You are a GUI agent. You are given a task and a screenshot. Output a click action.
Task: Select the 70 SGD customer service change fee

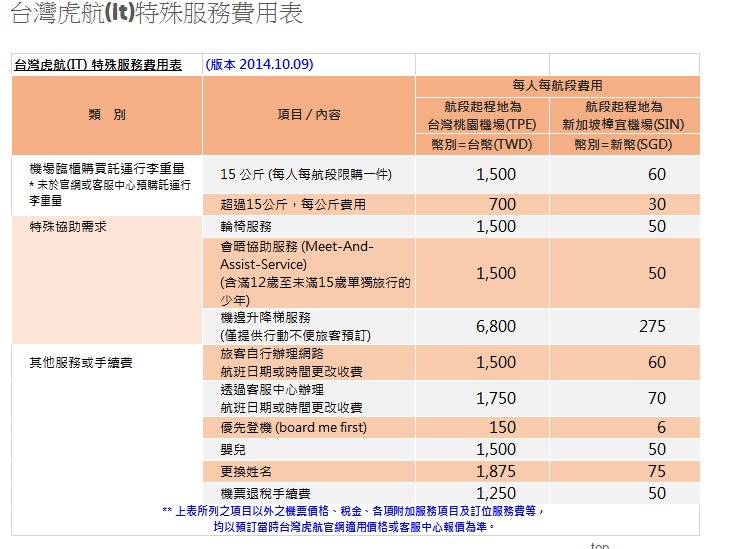[657, 398]
